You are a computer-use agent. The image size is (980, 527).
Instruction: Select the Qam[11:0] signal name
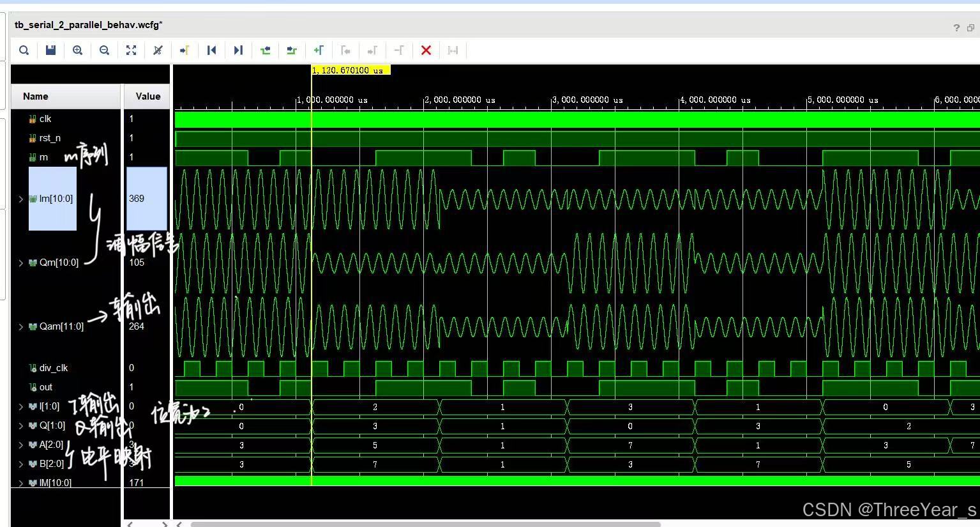[61, 326]
